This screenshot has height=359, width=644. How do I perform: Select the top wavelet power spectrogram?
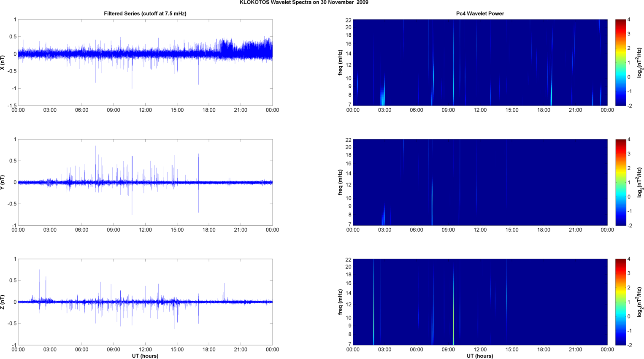coord(480,62)
